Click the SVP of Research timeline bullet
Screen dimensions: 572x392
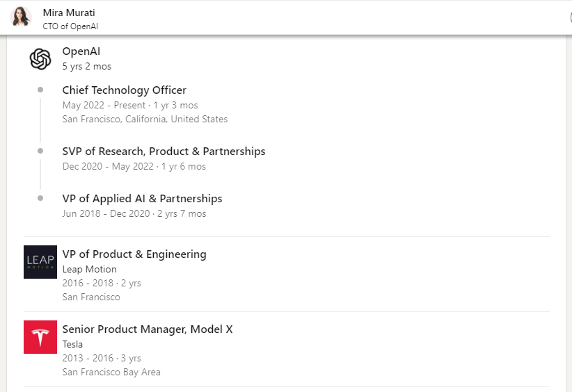pos(40,151)
